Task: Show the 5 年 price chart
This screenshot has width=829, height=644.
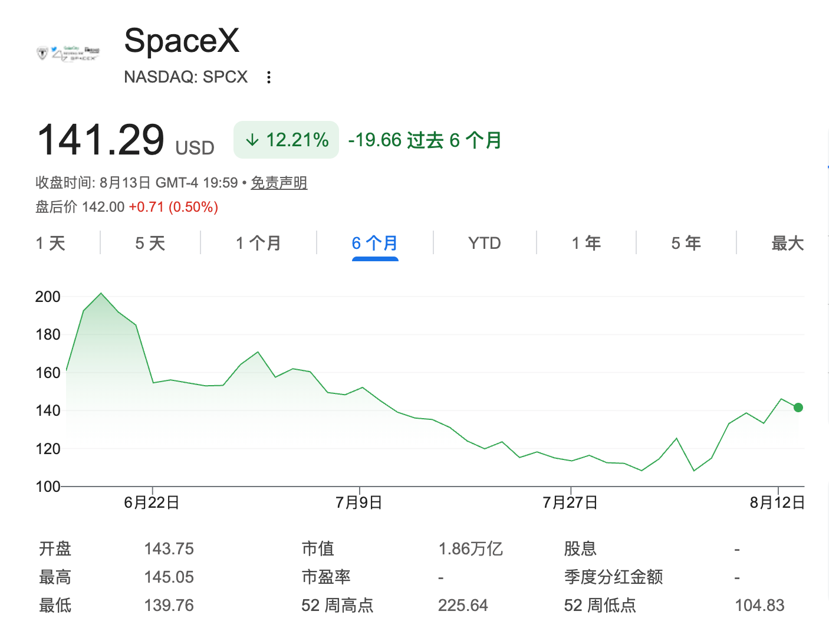Action: tap(686, 243)
